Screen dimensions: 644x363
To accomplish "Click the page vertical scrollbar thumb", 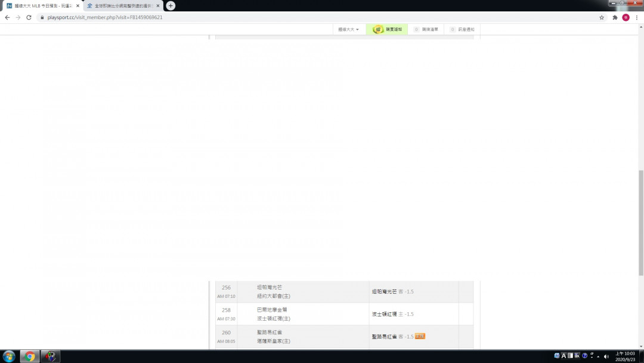I will pos(640,223).
